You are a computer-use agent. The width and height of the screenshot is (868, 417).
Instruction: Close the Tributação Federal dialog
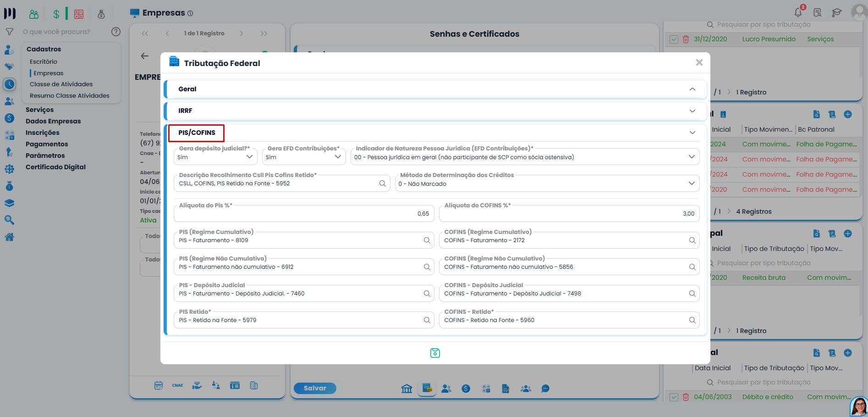(x=699, y=62)
